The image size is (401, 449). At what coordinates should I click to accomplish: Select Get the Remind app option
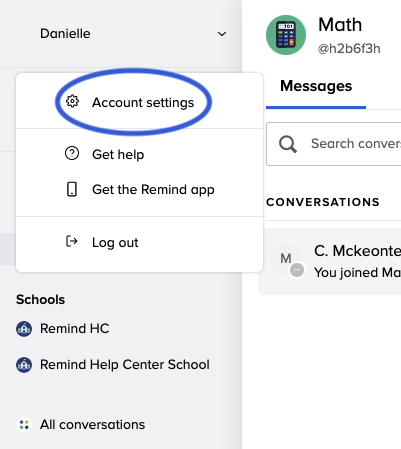point(139,189)
